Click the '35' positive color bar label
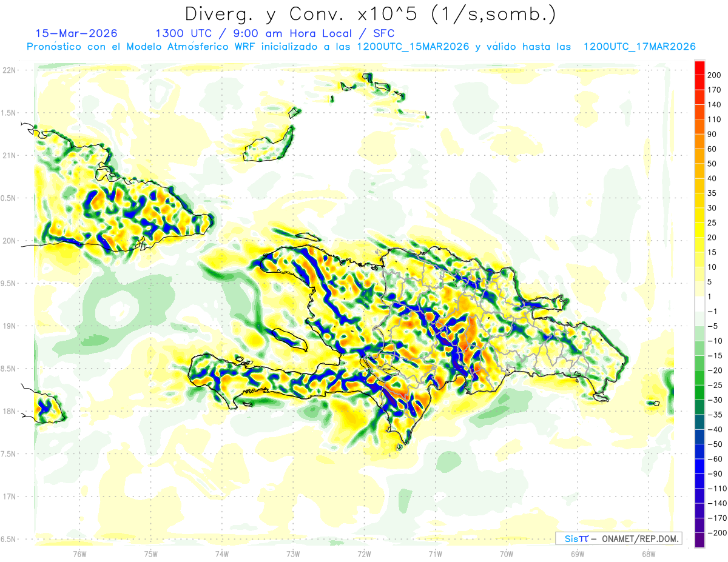The width and height of the screenshot is (728, 562). click(x=713, y=193)
